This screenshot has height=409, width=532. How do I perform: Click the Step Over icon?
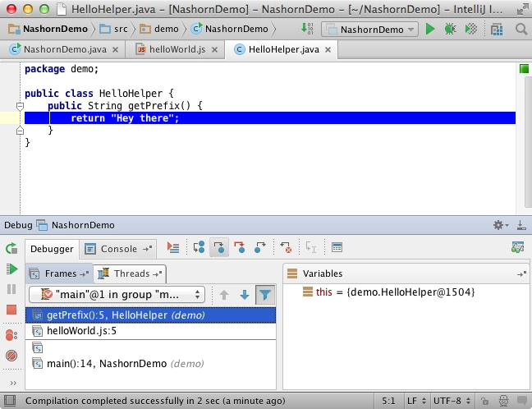(x=199, y=247)
